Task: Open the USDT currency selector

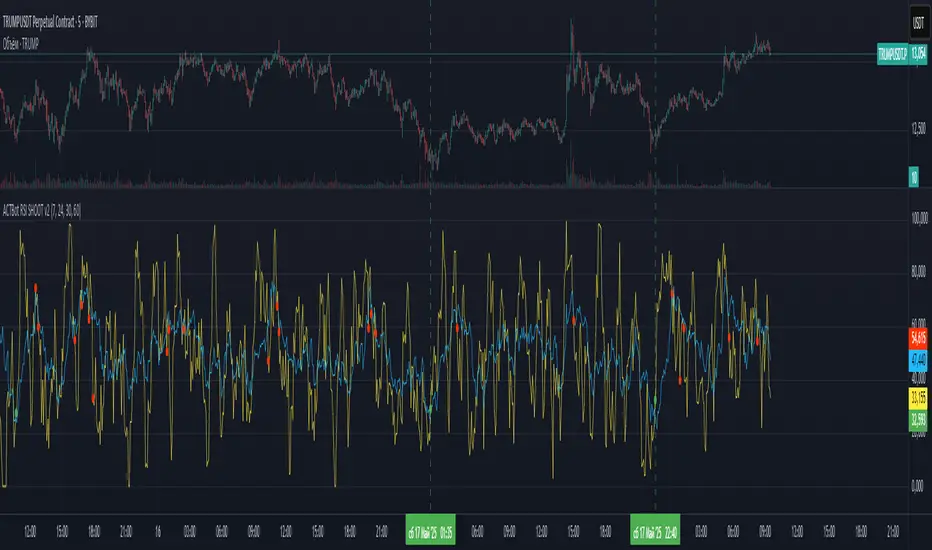Action: point(918,23)
